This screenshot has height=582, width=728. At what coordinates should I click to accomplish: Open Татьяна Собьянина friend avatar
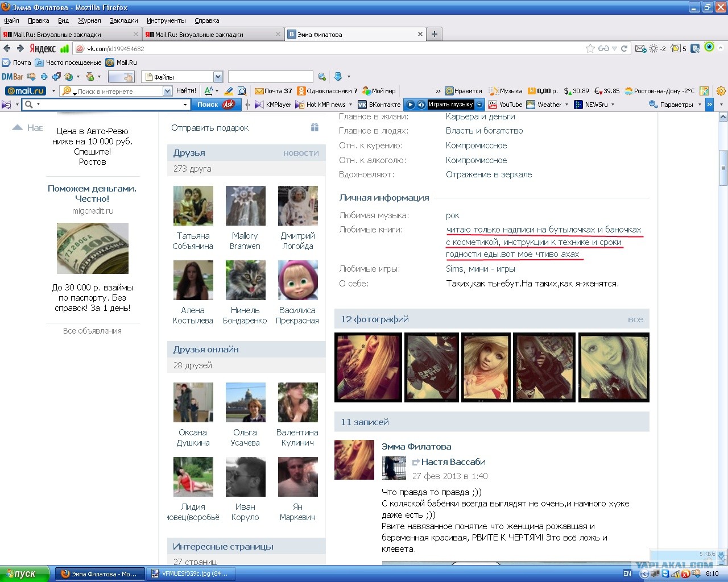pyautogui.click(x=193, y=206)
